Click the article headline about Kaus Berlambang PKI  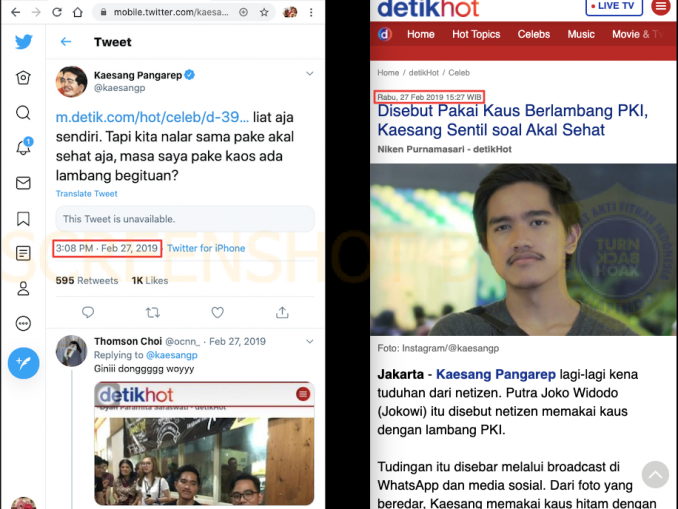[512, 120]
